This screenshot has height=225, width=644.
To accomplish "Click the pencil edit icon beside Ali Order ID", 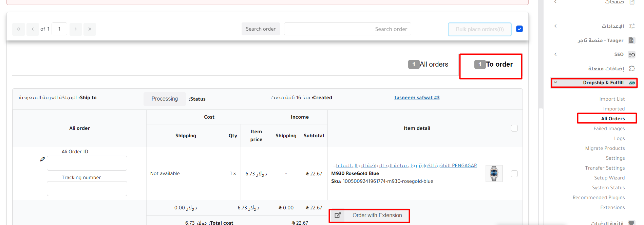I will [42, 159].
